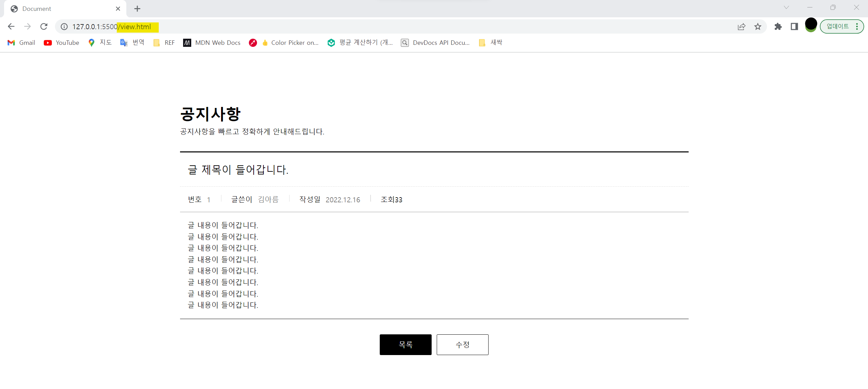Open MDN Web Docs bookmark
868x389 pixels.
coord(212,42)
